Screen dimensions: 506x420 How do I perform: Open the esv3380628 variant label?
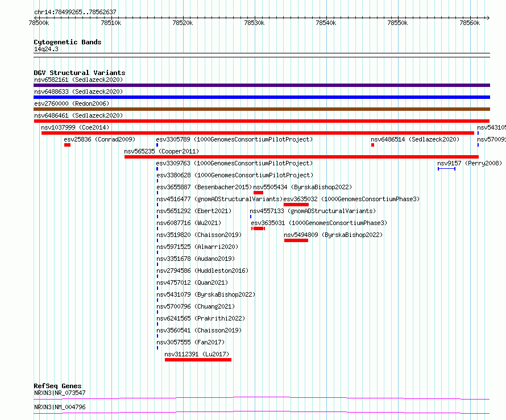coord(235,175)
